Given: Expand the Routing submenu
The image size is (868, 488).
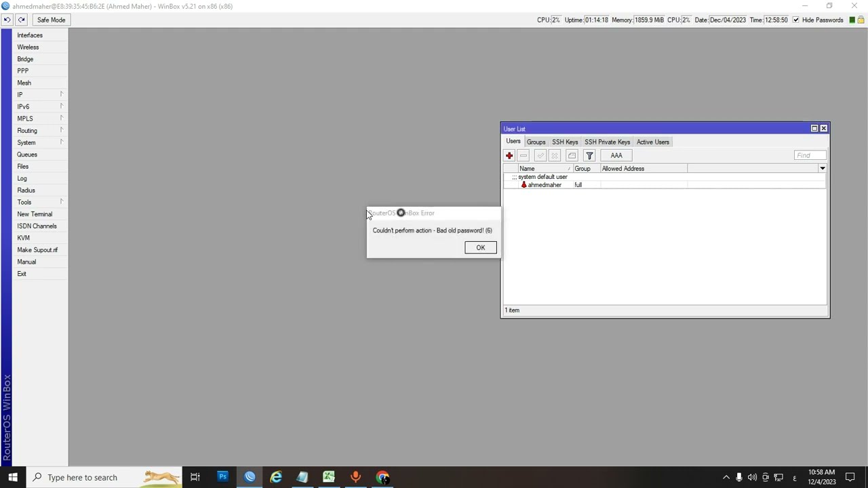Looking at the screenshot, I should [x=40, y=131].
